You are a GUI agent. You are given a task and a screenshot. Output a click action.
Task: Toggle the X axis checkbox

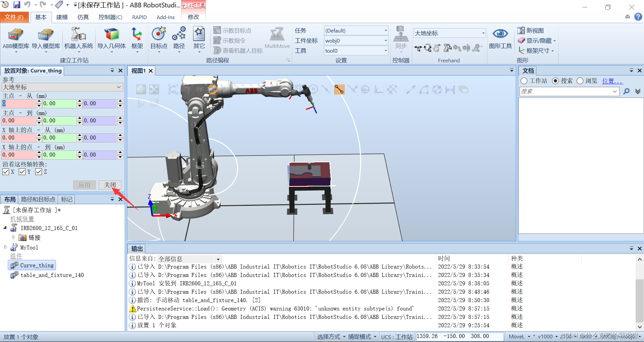(6, 172)
